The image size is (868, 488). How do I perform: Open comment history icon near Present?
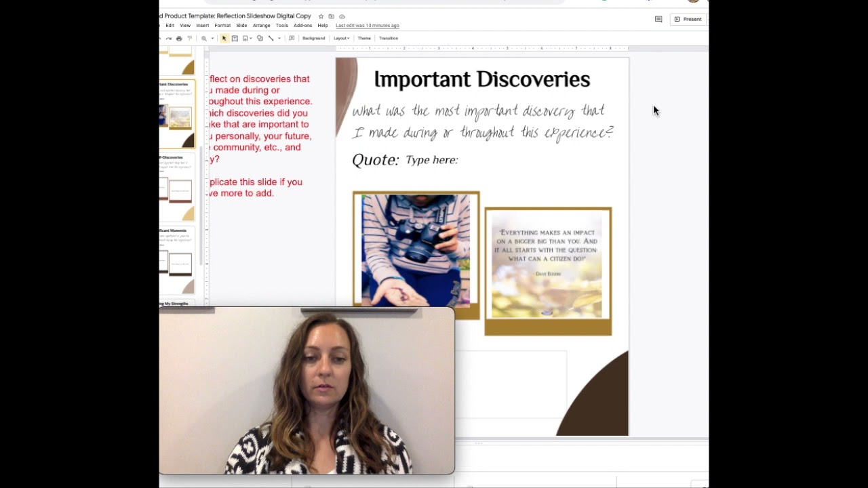coord(658,19)
